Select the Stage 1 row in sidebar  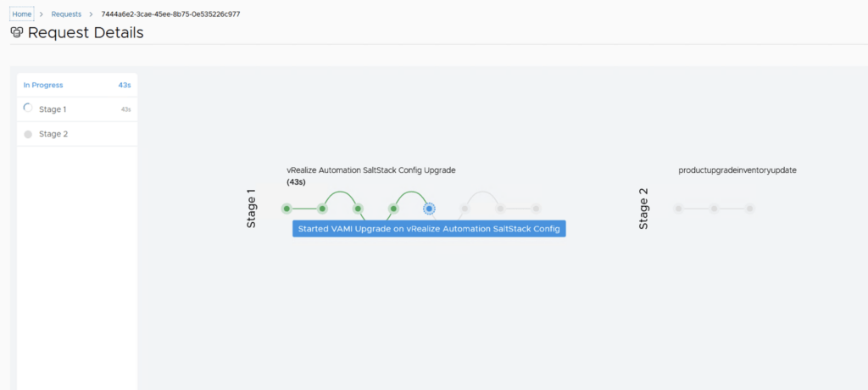pyautogui.click(x=76, y=109)
